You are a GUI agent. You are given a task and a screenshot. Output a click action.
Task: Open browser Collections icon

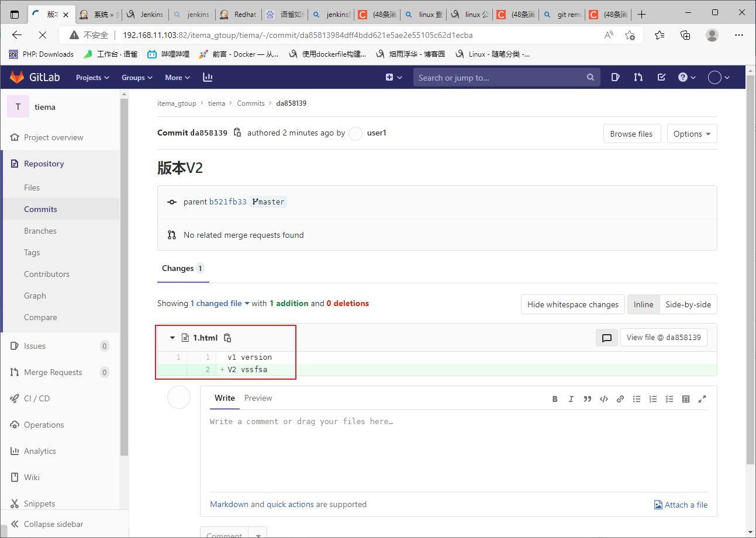686,35
